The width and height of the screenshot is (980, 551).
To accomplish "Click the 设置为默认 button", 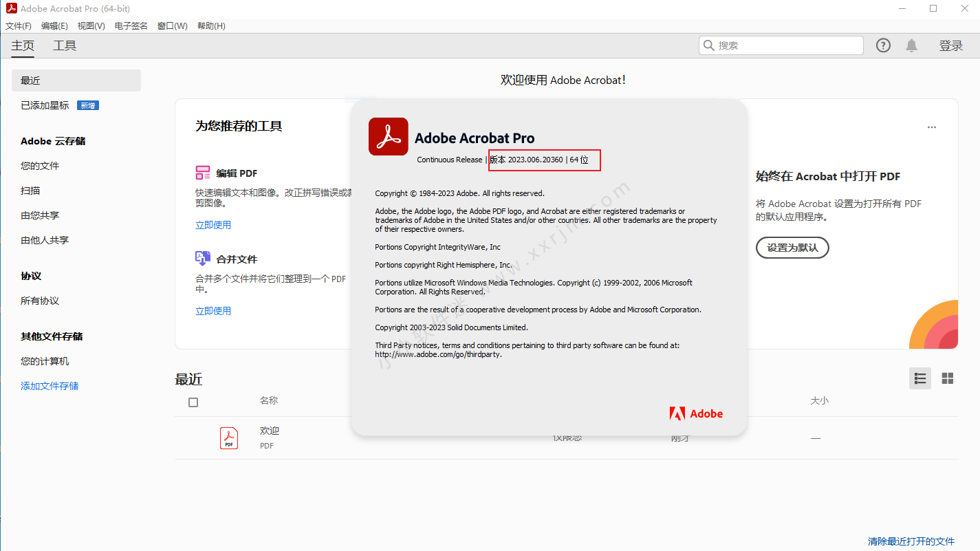I will click(x=792, y=248).
